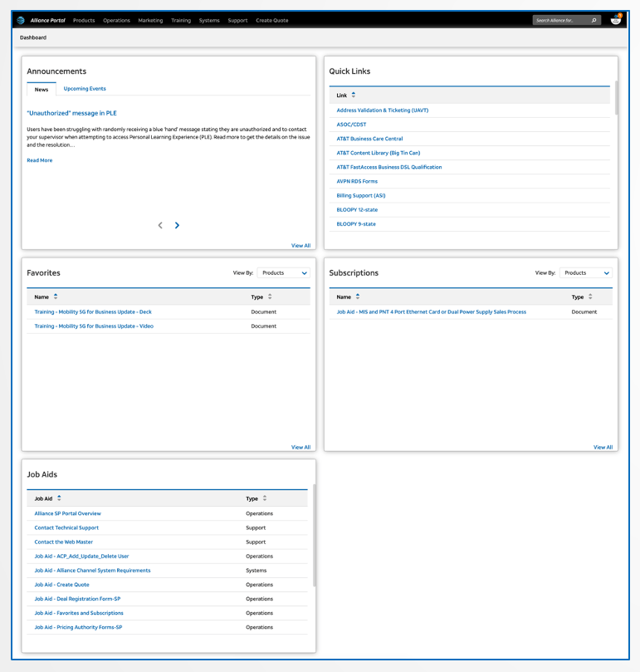Image resolution: width=640 pixels, height=672 pixels.
Task: Sort Job Aids by Type sort arrows
Action: [265, 498]
